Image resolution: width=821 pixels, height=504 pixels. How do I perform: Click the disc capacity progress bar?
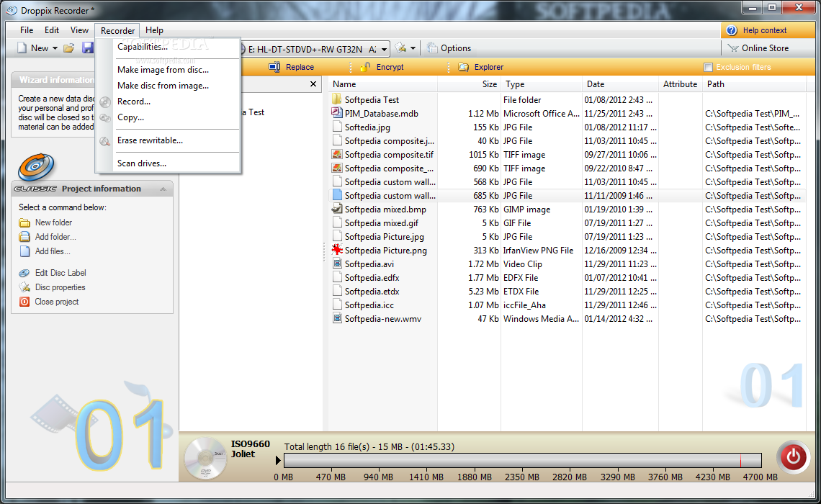pyautogui.click(x=523, y=461)
